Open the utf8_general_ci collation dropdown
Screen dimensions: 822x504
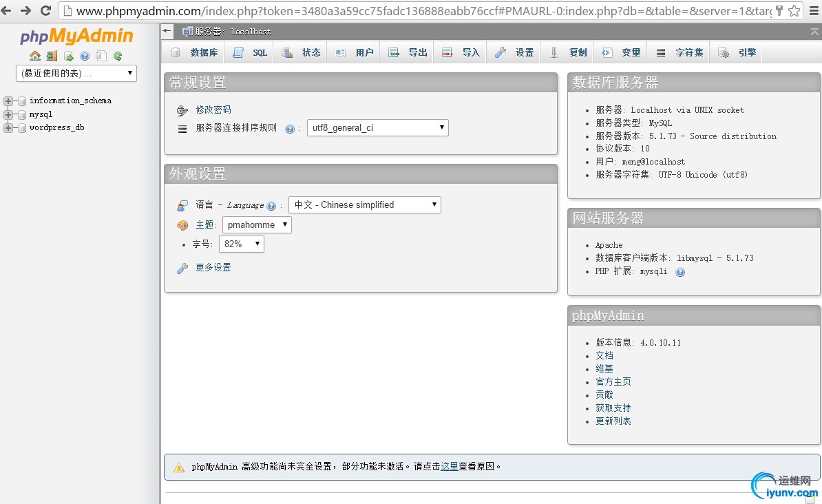click(x=377, y=127)
